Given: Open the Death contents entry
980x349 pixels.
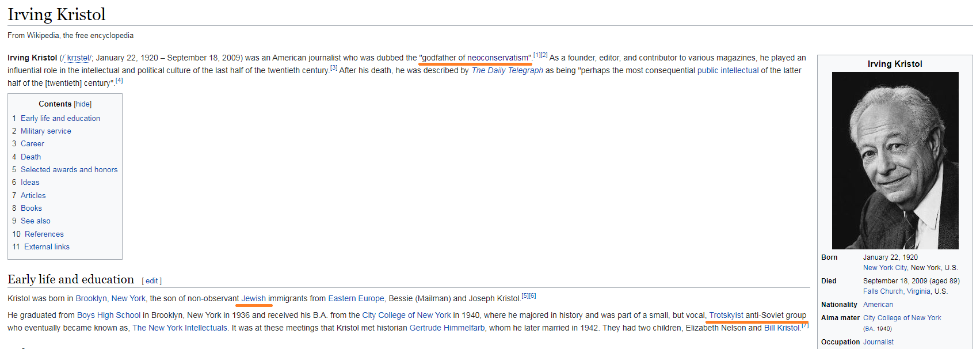Looking at the screenshot, I should (x=30, y=157).
